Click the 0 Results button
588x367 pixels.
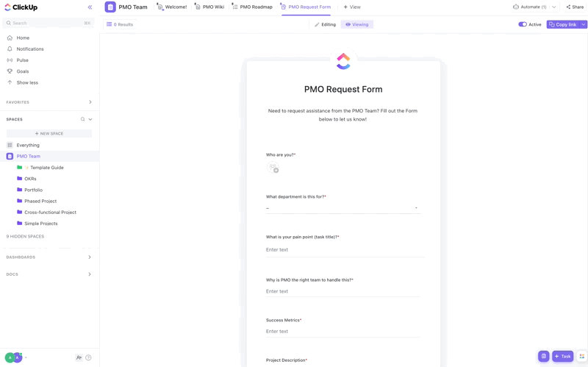click(x=120, y=24)
